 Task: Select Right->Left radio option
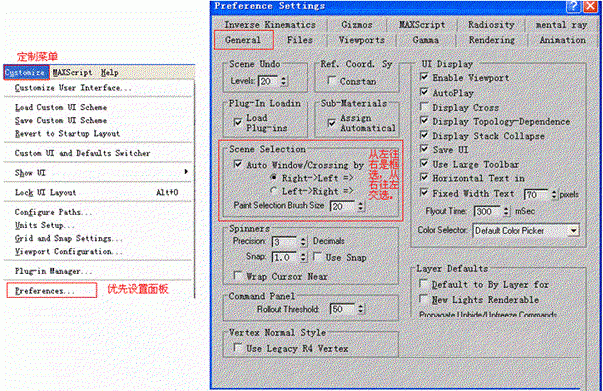pyautogui.click(x=273, y=177)
